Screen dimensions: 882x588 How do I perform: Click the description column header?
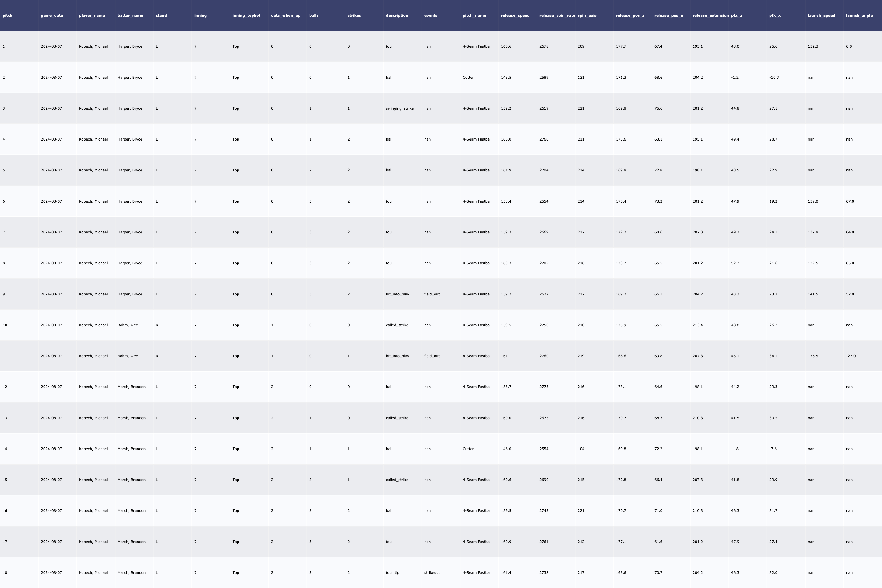coord(397,15)
